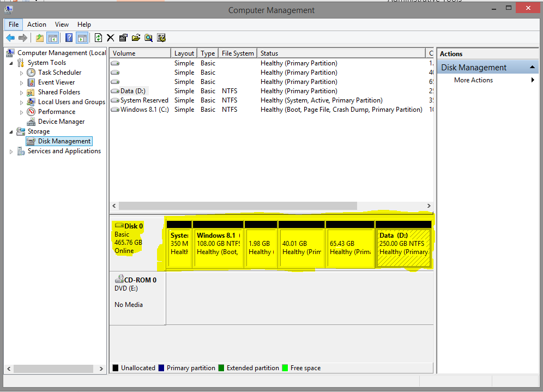Screen dimensions: 543x392
Task: Open the View menu
Action: click(x=62, y=24)
